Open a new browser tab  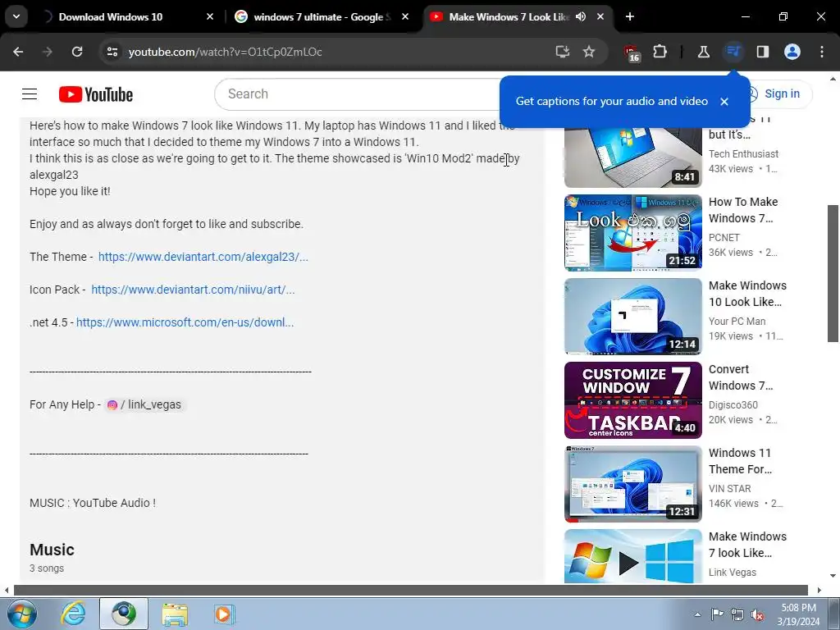point(630,16)
